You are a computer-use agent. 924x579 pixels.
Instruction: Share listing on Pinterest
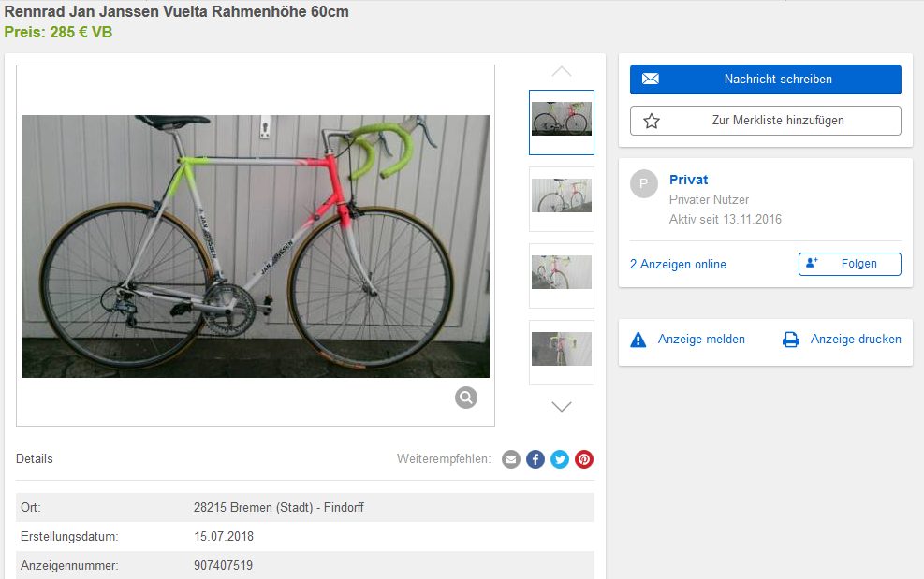pos(584,459)
